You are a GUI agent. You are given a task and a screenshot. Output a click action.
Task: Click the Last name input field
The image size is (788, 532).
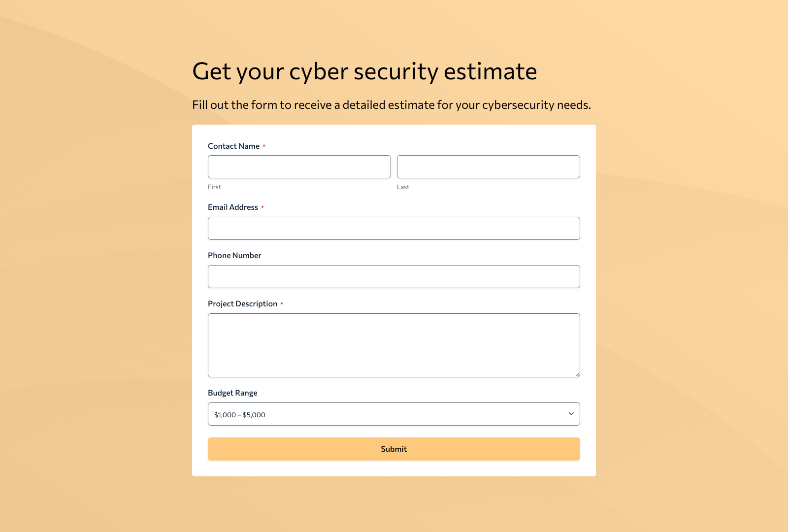(488, 166)
